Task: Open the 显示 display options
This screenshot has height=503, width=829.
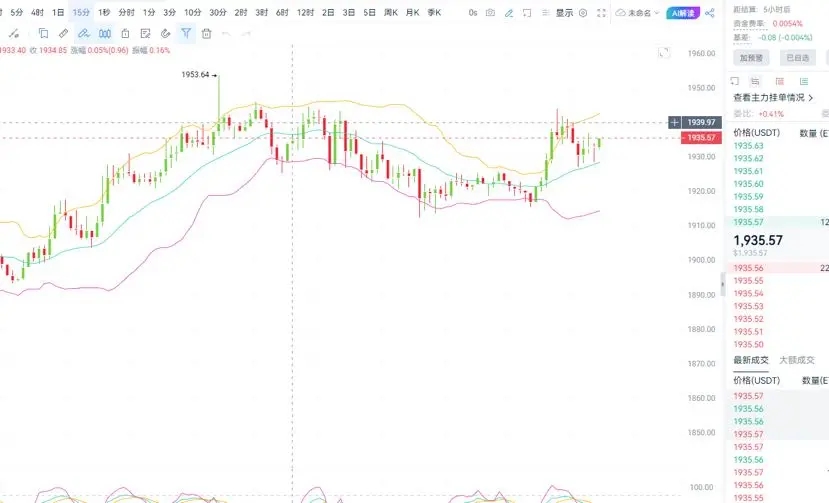Action: click(564, 13)
